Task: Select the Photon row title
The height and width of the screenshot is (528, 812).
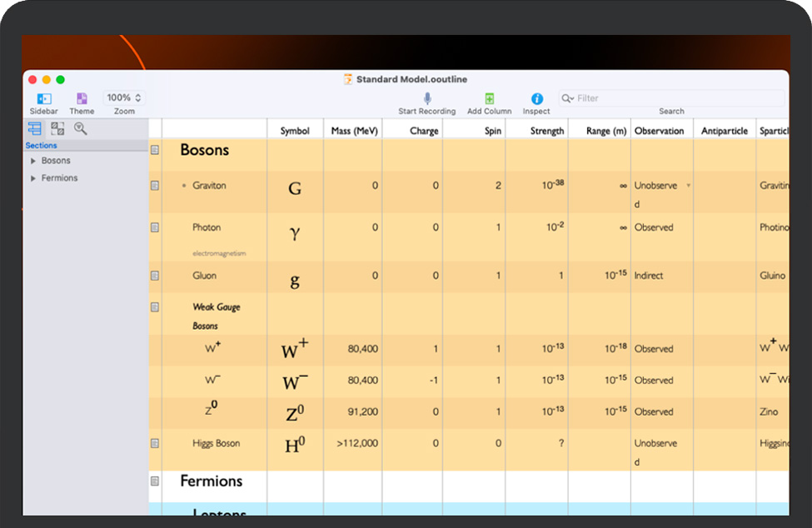Action: (207, 227)
